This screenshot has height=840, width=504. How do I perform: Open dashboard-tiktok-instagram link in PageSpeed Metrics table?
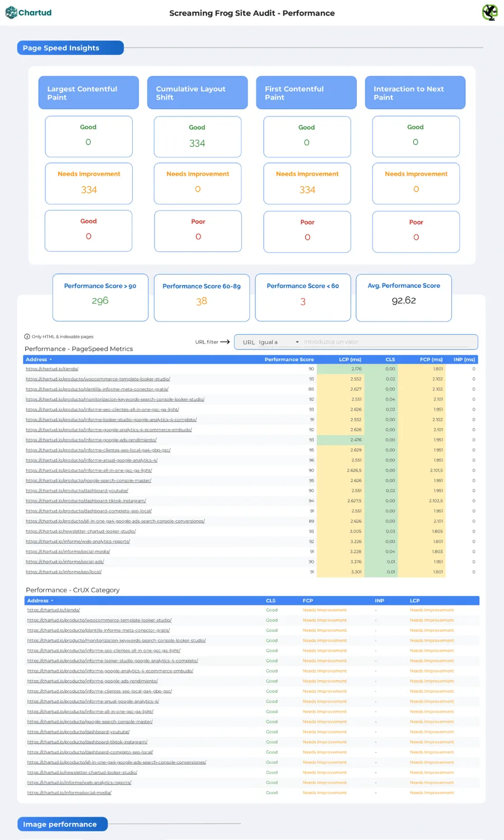click(x=86, y=501)
